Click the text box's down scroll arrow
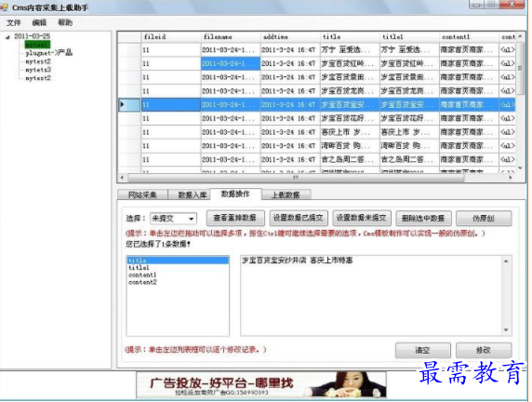The height and width of the screenshot is (402, 532). pyautogui.click(x=506, y=330)
